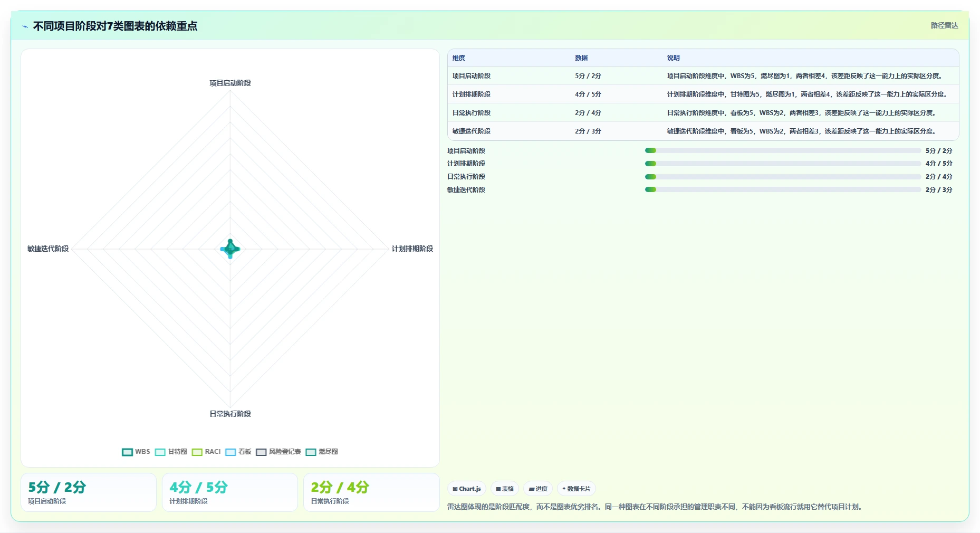Click the small icon left of the page title

tap(25, 26)
